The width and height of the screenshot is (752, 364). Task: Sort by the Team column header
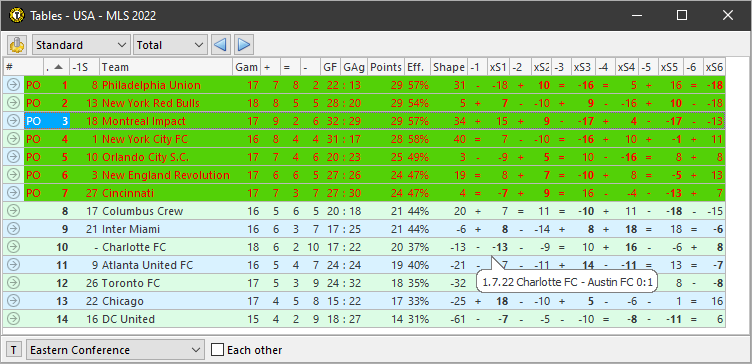[166, 68]
